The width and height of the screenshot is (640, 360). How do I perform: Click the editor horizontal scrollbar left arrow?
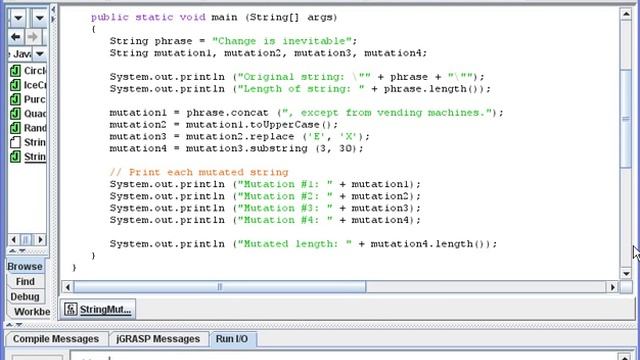click(x=68, y=287)
